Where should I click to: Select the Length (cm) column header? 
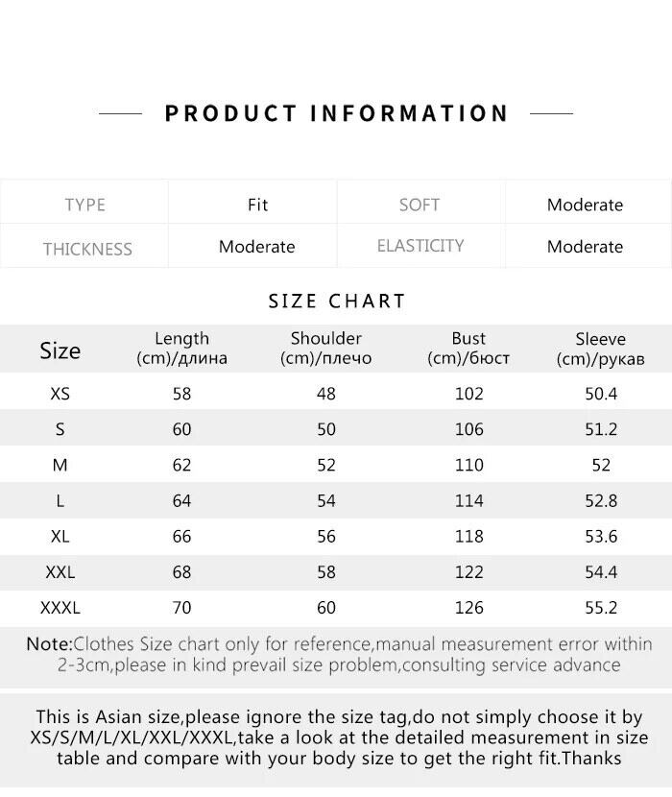tap(181, 349)
